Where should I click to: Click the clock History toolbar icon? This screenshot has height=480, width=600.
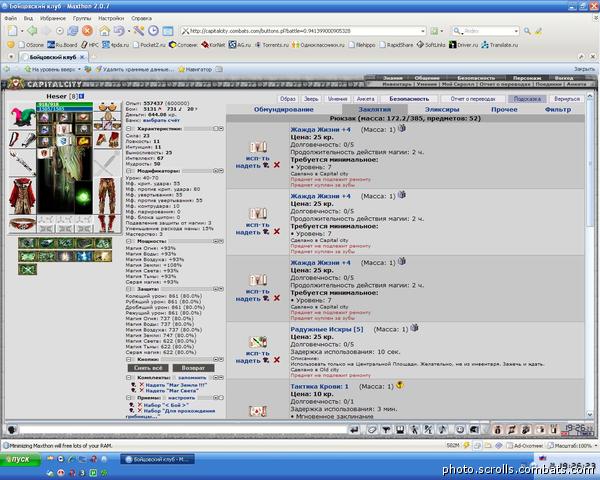coord(153,31)
